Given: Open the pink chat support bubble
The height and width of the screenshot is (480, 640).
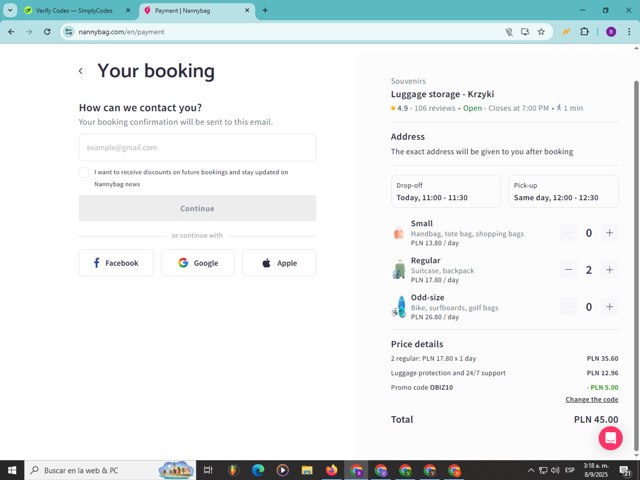Looking at the screenshot, I should [610, 438].
